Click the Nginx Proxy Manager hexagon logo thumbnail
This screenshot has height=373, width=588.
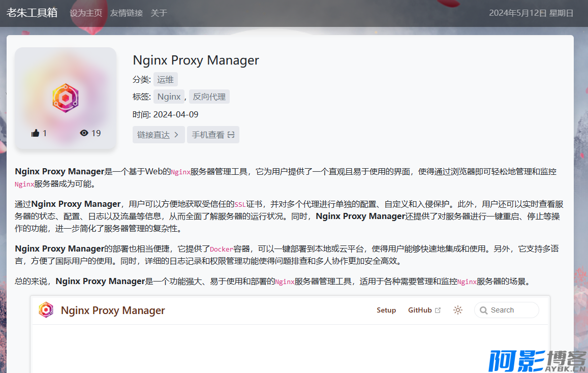(x=66, y=98)
